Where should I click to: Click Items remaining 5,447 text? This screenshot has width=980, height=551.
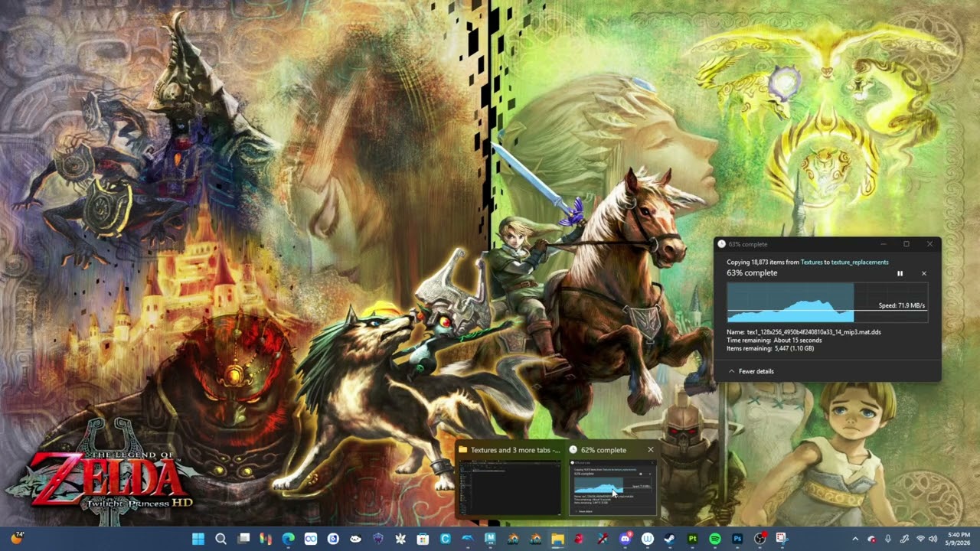click(770, 348)
